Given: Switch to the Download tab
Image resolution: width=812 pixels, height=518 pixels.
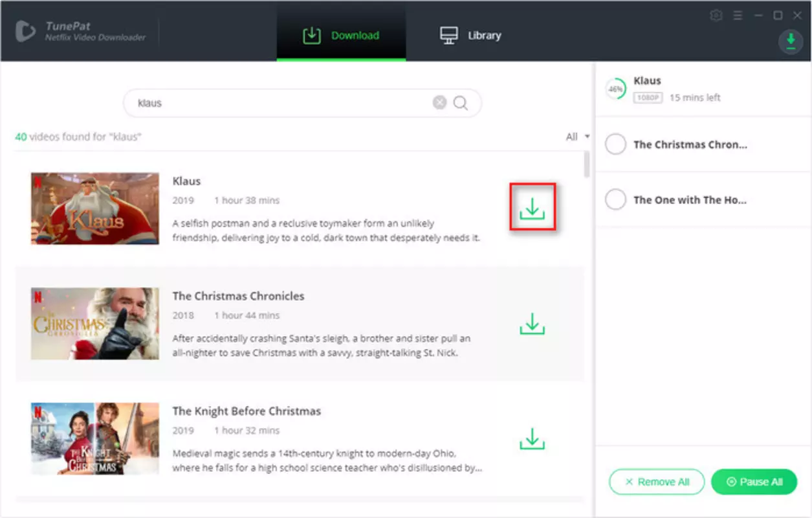Looking at the screenshot, I should pyautogui.click(x=341, y=36).
